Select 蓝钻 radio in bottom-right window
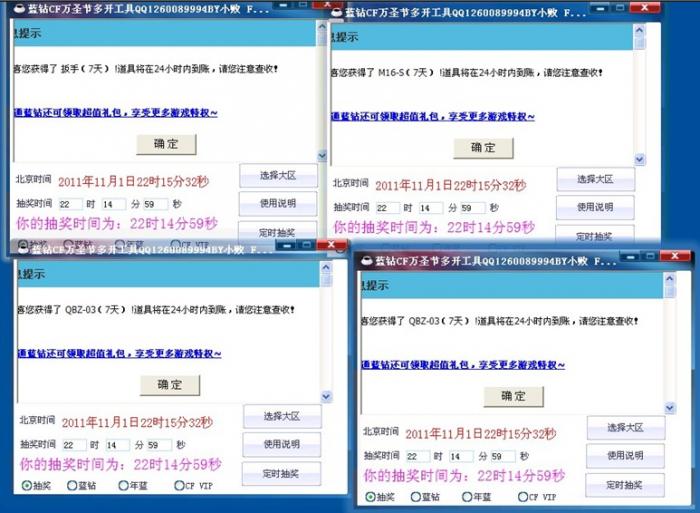 pyautogui.click(x=415, y=496)
